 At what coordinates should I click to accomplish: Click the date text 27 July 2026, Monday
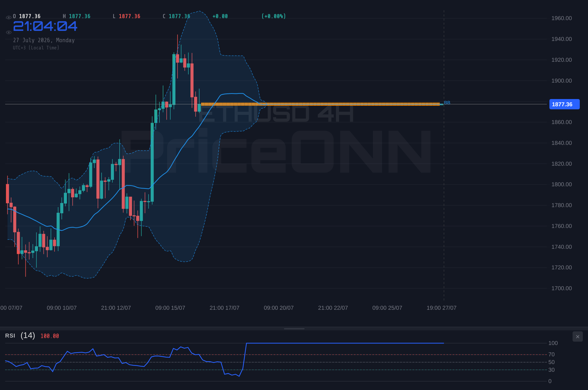[x=44, y=40]
